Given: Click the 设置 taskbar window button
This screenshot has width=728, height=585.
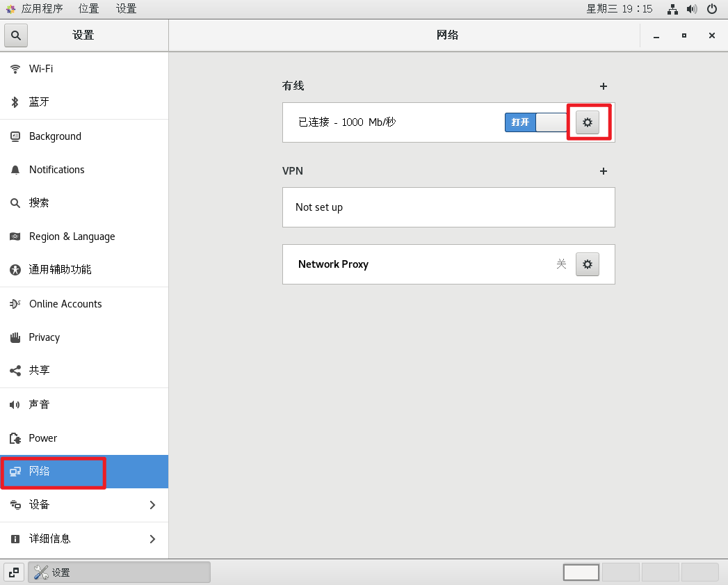Looking at the screenshot, I should 120,572.
